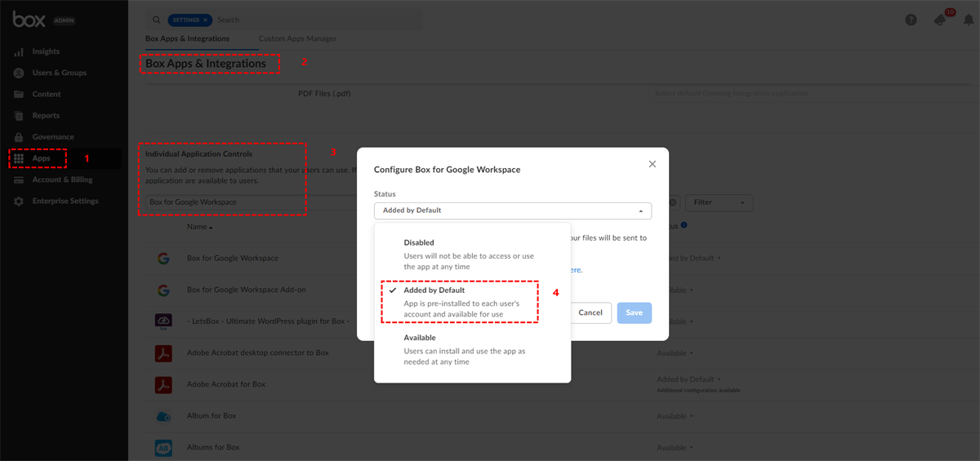Image resolution: width=980 pixels, height=461 pixels.
Task: Open status dropdown for Adobe Acrobat desktop connector
Action: (675, 353)
